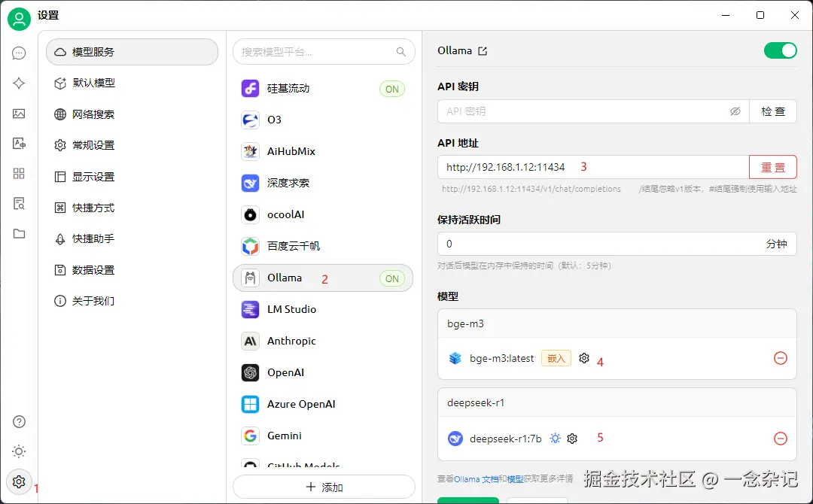This screenshot has width=813, height=504.
Task: Remove the bge-m3:latest model
Action: tap(781, 358)
